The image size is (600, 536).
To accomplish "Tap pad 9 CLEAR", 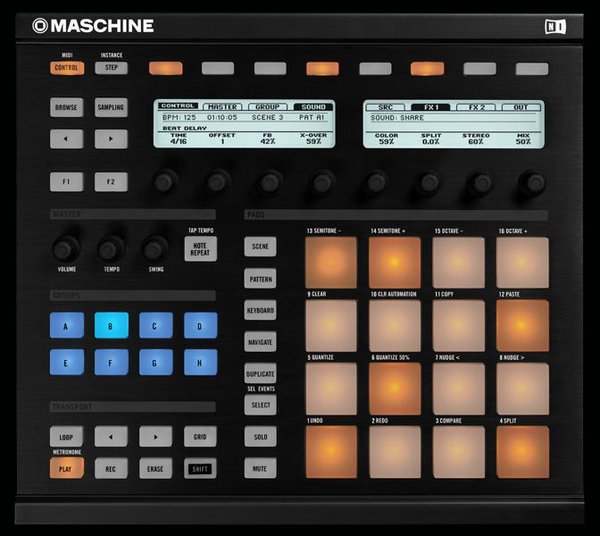I will tap(331, 326).
